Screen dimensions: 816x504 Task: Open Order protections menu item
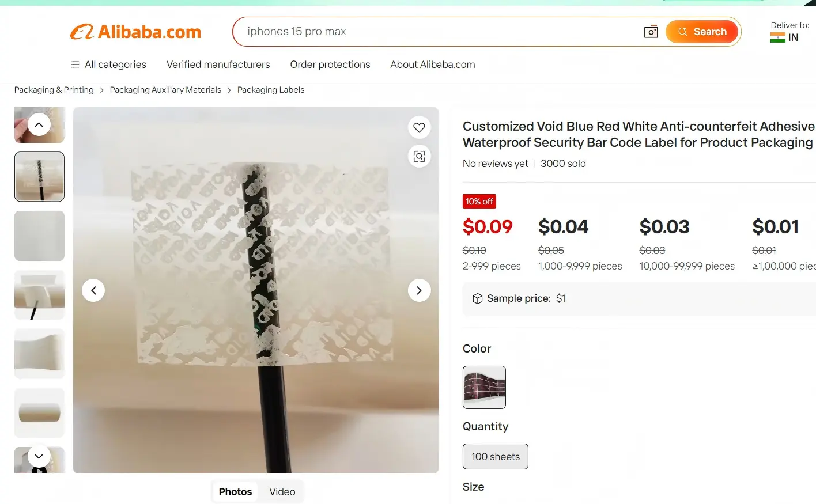[330, 65]
